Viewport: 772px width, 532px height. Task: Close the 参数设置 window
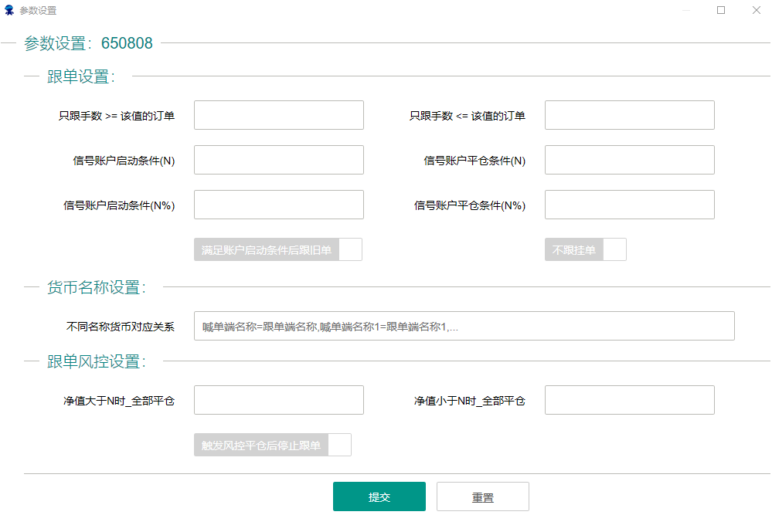pos(756,11)
